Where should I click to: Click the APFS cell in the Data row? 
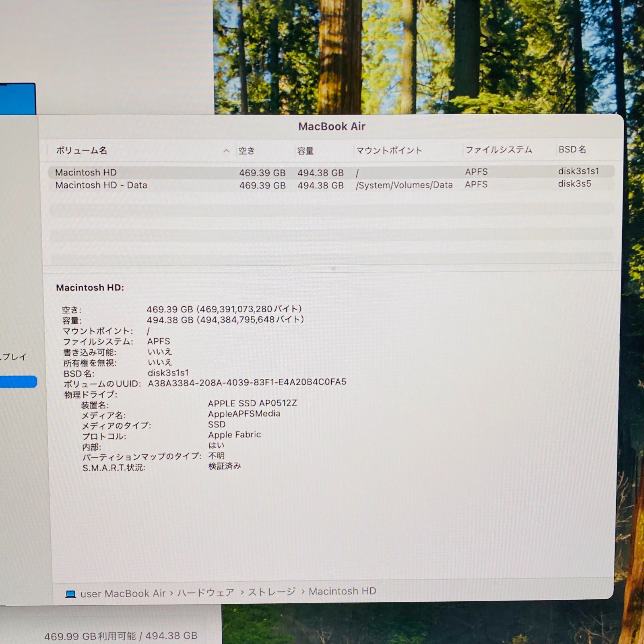pos(476,184)
